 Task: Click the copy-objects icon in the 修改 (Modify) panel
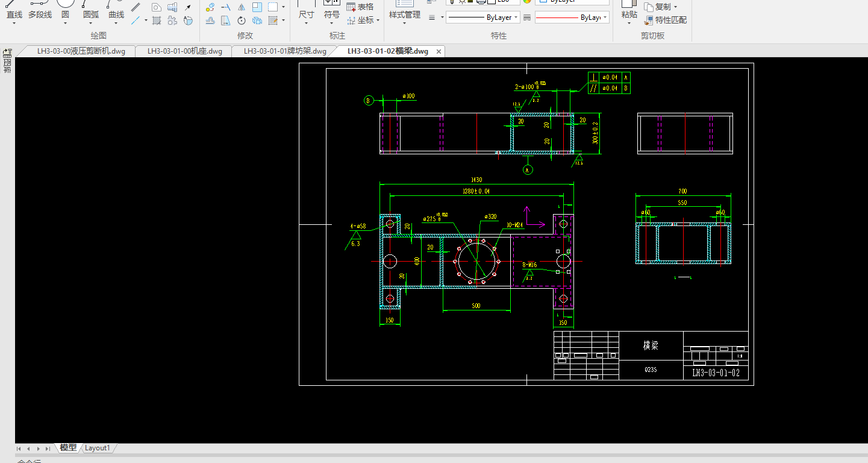257,20
